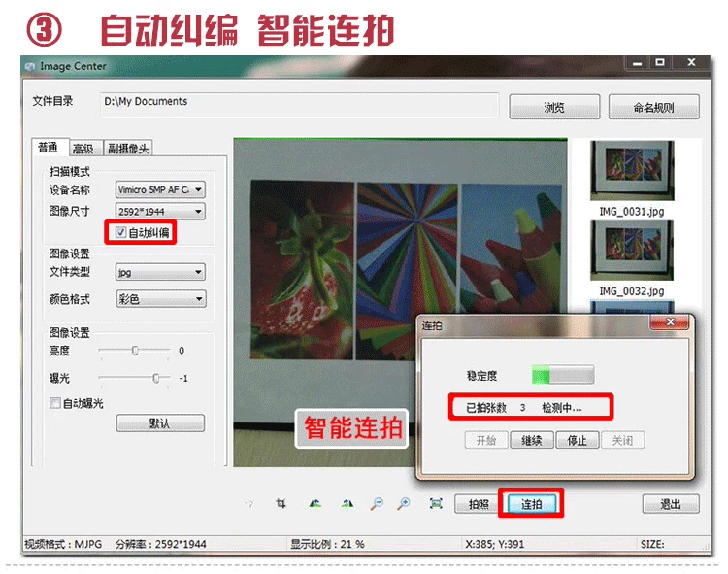Click the disabled 开始 button in dialog
Image resolution: width=728 pixels, height=574 pixels.
[486, 440]
